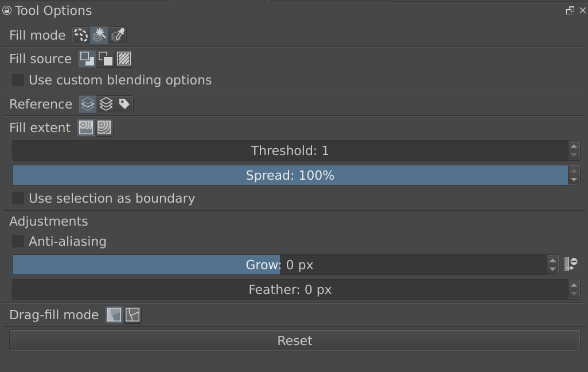This screenshot has width=588, height=372.
Task: Toggle the Anti-aliasing checkbox
Action: (x=18, y=242)
